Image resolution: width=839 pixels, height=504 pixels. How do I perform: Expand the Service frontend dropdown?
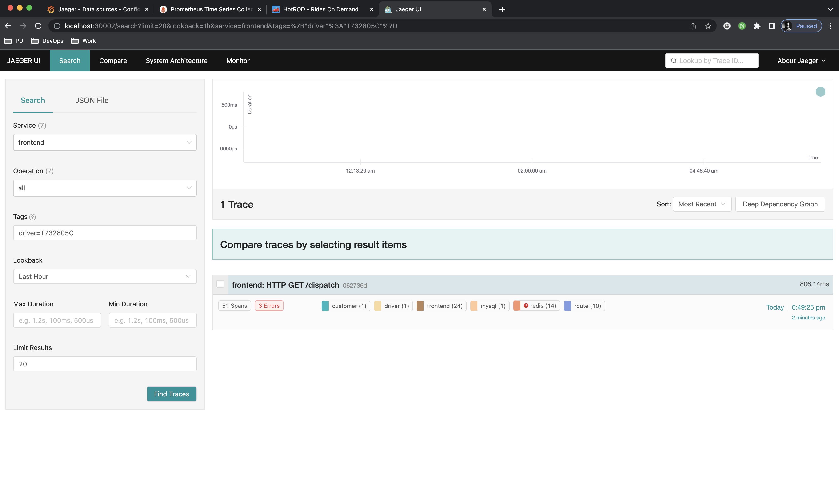coord(105,143)
